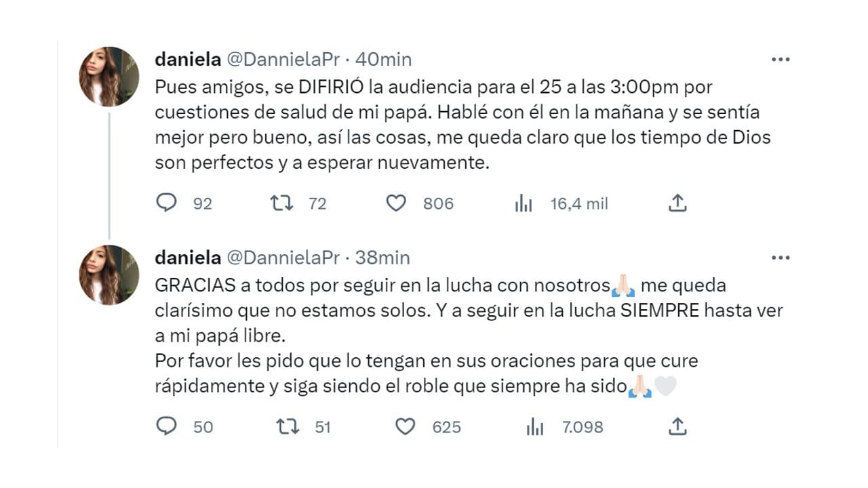
Task: Like the first tweet with 806 likes
Action: point(396,203)
